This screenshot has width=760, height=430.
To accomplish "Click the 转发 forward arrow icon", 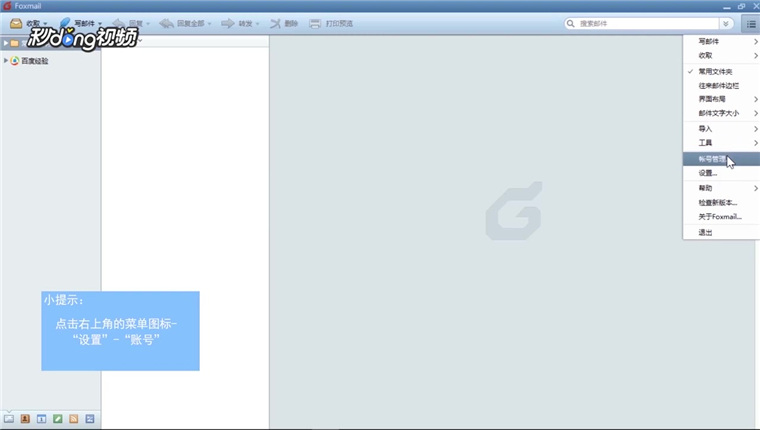I will click(x=227, y=23).
